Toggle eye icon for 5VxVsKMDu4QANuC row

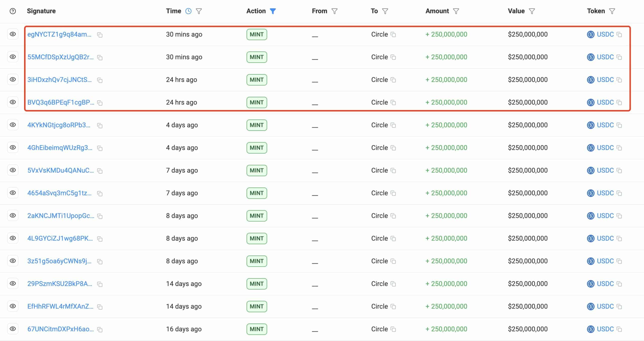(x=13, y=170)
